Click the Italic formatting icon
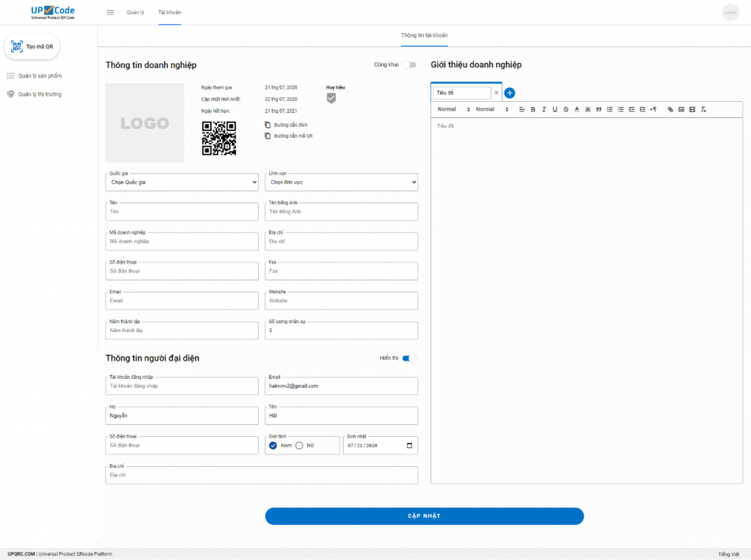 (543, 108)
